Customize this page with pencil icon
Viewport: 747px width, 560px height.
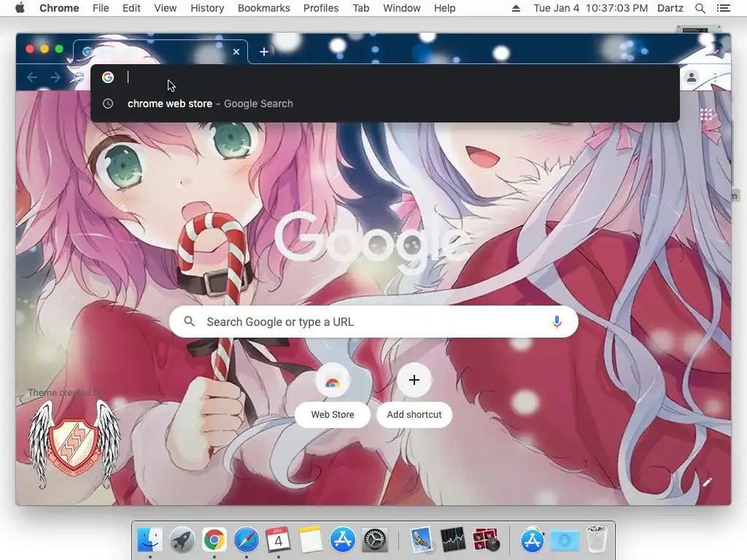tap(708, 483)
